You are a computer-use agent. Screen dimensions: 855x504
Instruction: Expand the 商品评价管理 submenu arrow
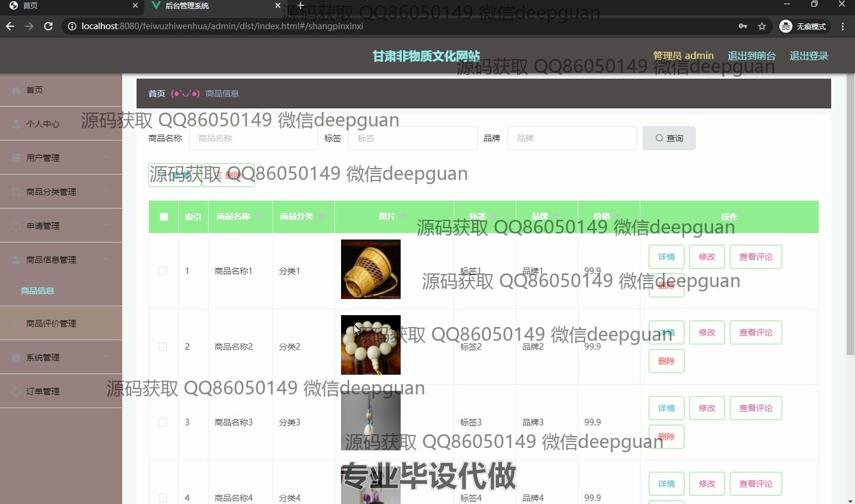[106, 323]
